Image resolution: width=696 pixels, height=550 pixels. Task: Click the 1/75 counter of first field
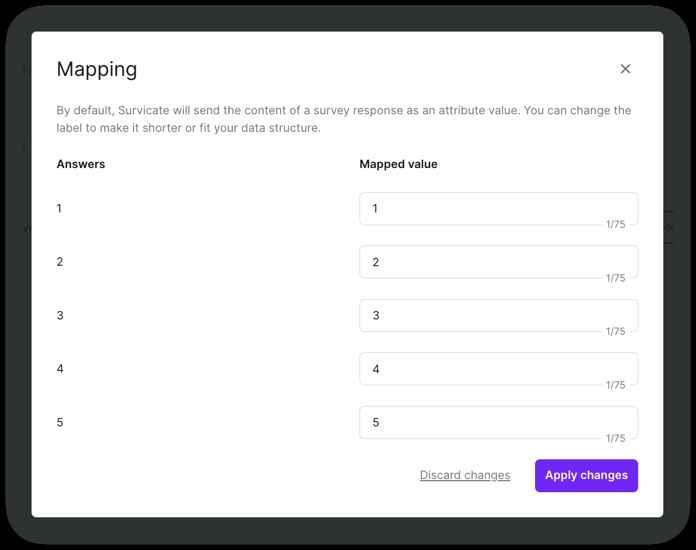coord(616,224)
